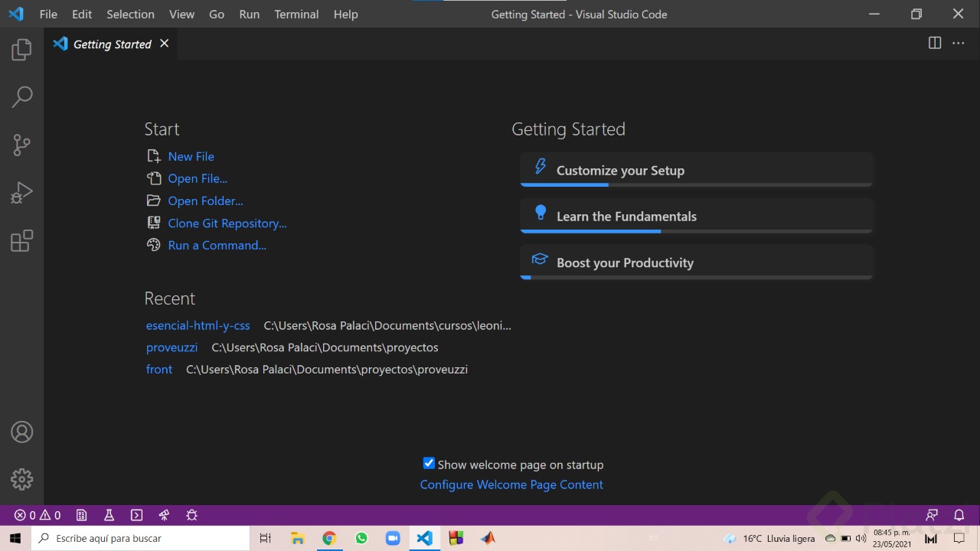The height and width of the screenshot is (551, 980).
Task: Open the editor More Actions ellipsis
Action: [x=959, y=43]
